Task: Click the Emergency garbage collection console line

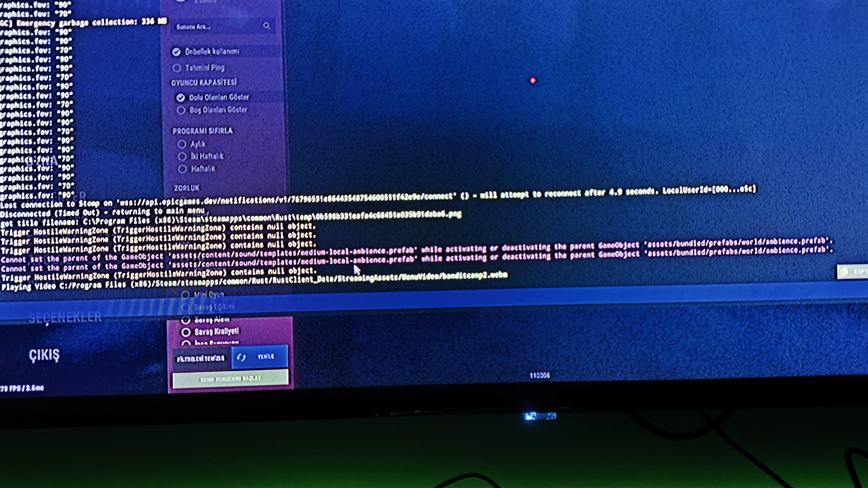Action: (84, 23)
